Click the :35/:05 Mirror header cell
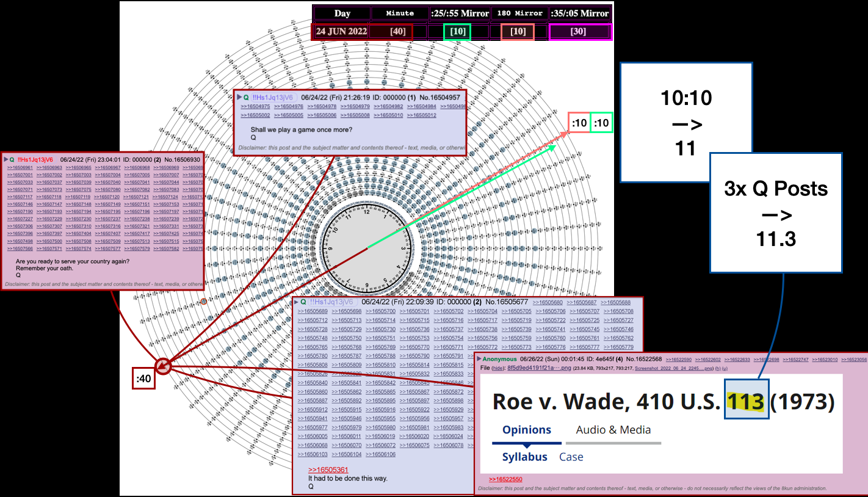Viewport: 868px width, 497px height. click(580, 13)
